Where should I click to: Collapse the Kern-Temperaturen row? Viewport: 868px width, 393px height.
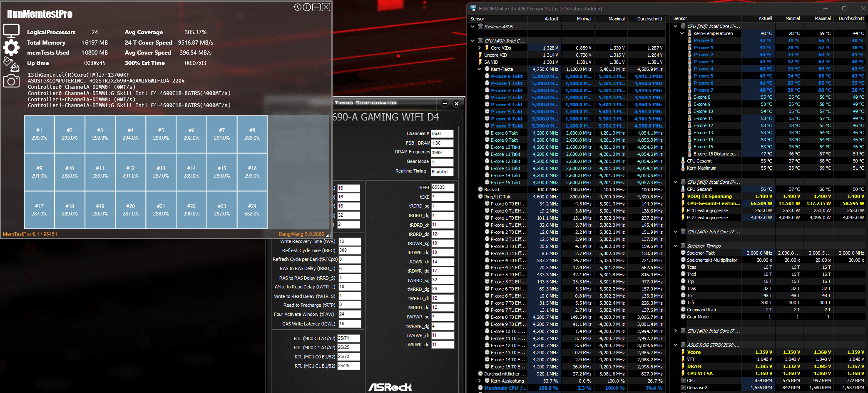(682, 33)
